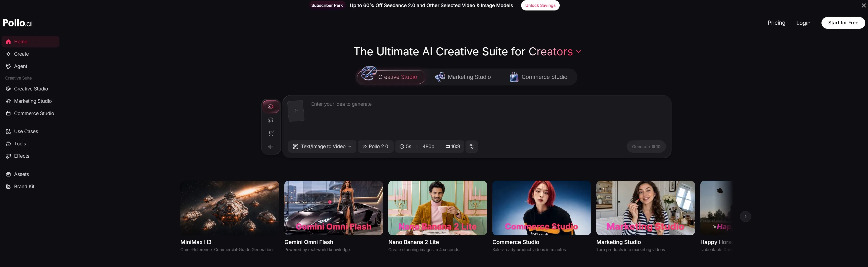Open the Commerce Studio card thumbnail

click(x=541, y=208)
